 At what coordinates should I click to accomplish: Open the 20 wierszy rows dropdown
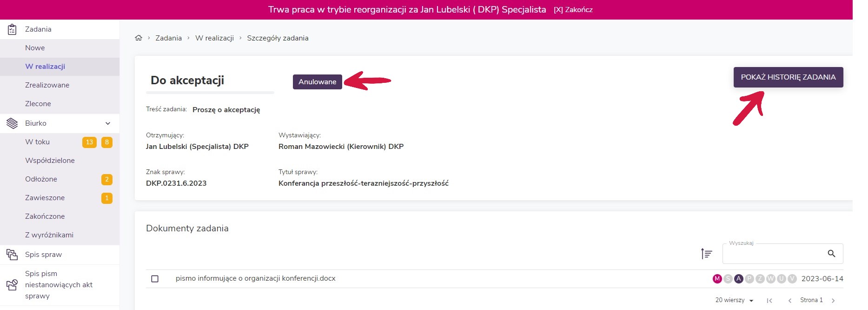pyautogui.click(x=735, y=300)
